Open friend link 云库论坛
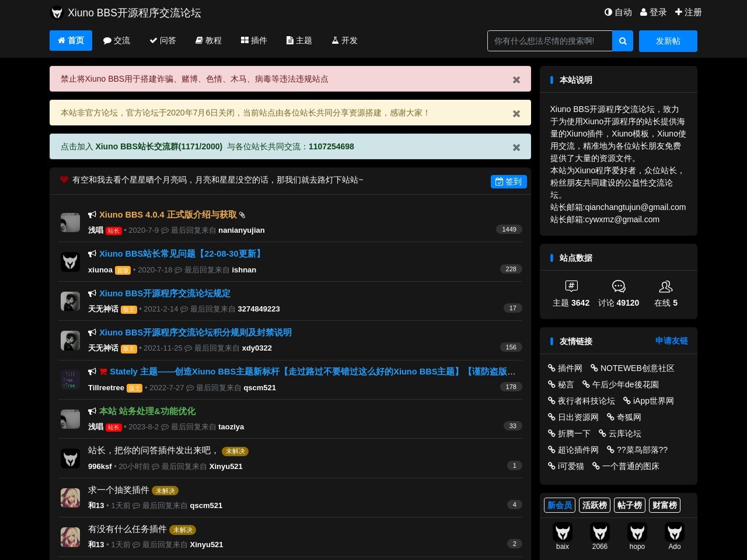This screenshot has height=560, width=747. tap(620, 433)
